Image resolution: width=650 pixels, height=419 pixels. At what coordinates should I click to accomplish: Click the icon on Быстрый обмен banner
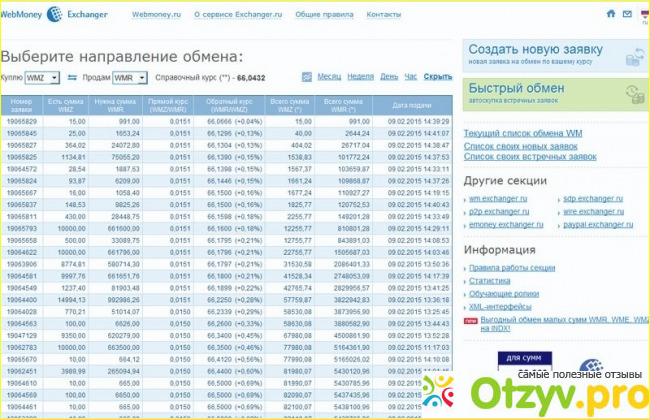click(634, 93)
